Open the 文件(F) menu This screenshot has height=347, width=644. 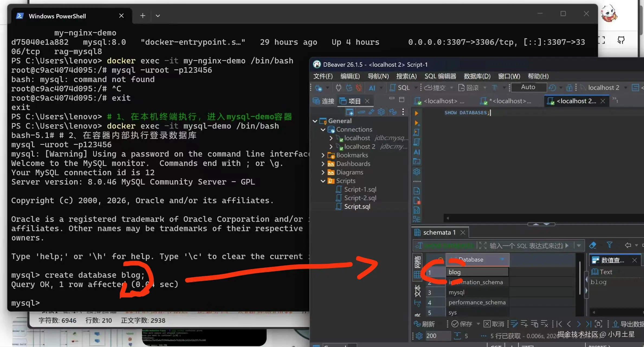(x=323, y=76)
